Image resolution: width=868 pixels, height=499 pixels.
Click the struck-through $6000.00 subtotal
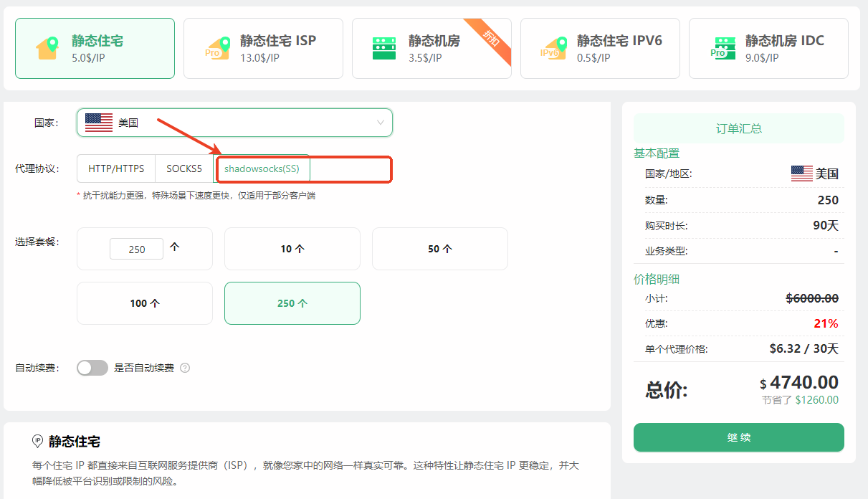[x=812, y=298]
